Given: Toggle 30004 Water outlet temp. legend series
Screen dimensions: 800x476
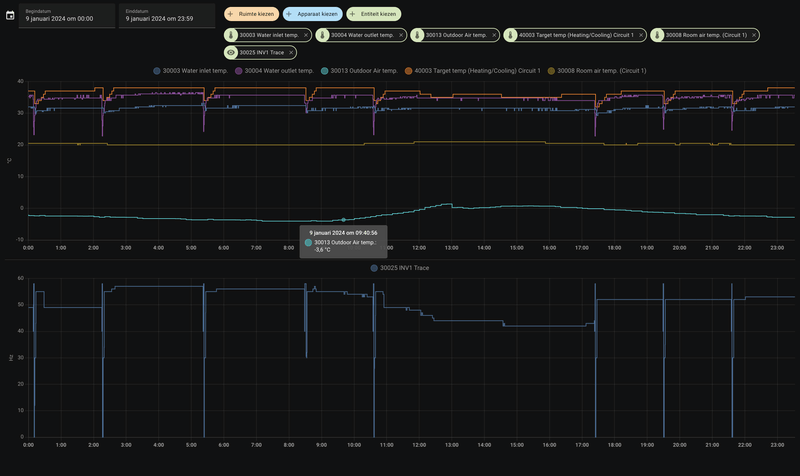Looking at the screenshot, I should point(274,71).
